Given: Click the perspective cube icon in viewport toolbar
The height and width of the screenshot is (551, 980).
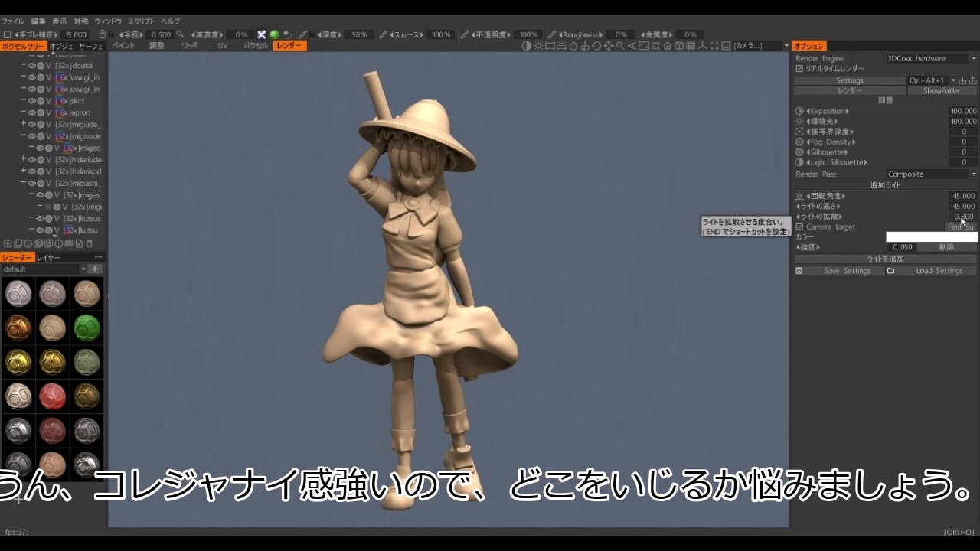Looking at the screenshot, I should tap(679, 46).
